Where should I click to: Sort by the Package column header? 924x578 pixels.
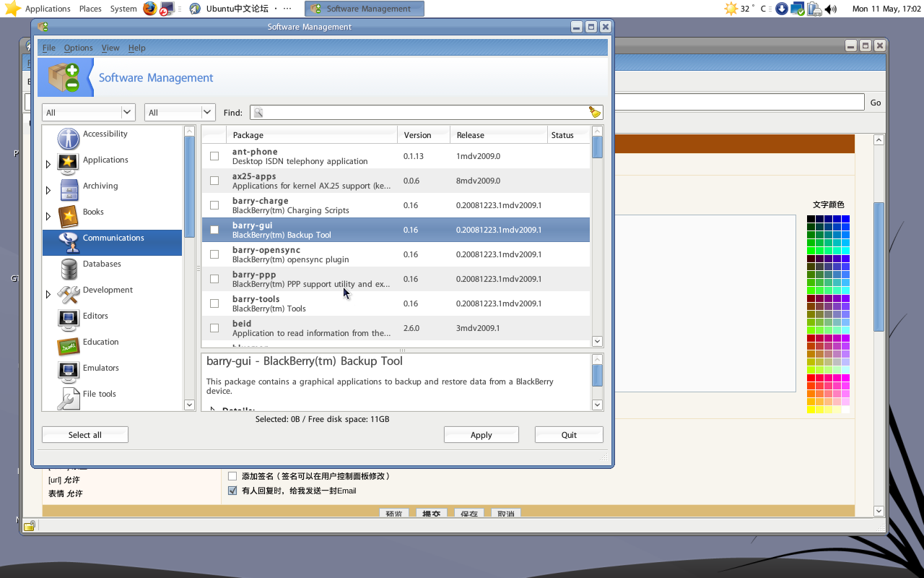(x=312, y=135)
